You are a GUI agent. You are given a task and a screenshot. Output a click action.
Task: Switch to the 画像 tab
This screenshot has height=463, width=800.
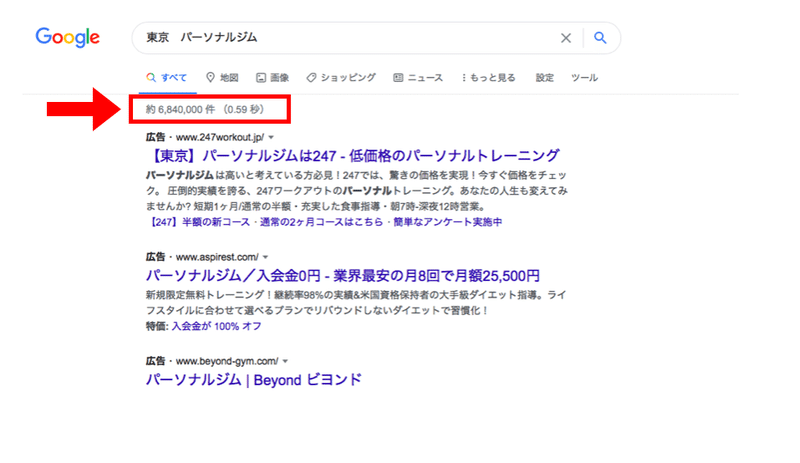click(272, 78)
